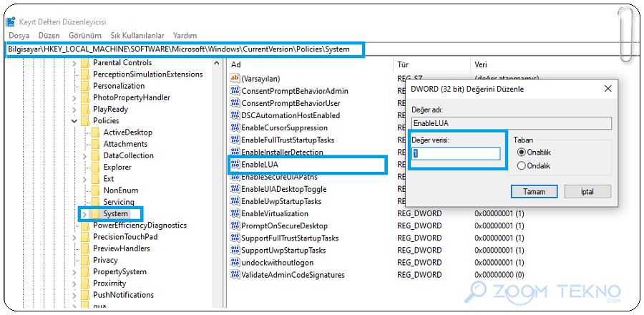
Task: Click undockwithoutlogon DWORD icon
Action: tap(235, 263)
